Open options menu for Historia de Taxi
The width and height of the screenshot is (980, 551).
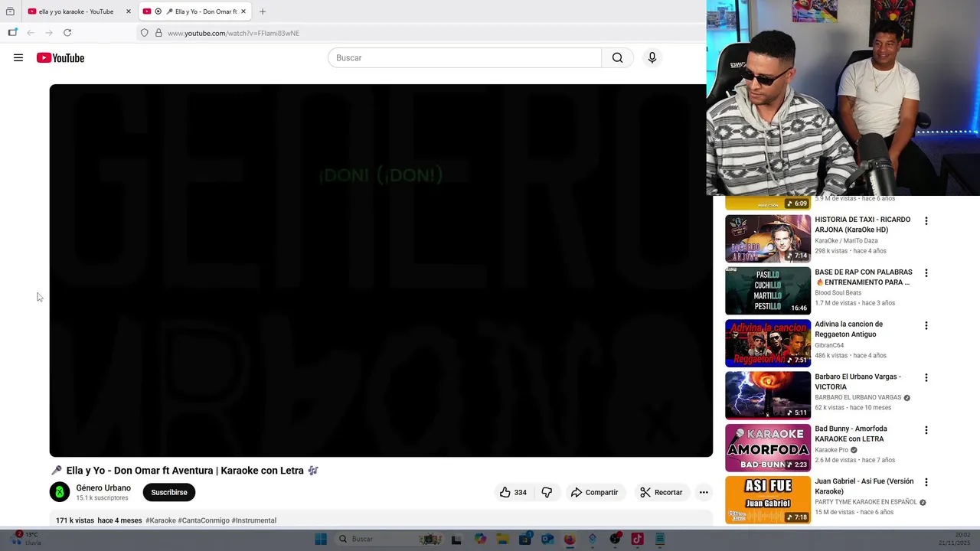point(926,221)
